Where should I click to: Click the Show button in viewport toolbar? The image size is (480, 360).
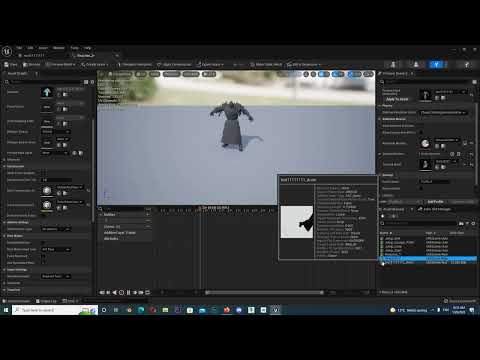tap(154, 74)
